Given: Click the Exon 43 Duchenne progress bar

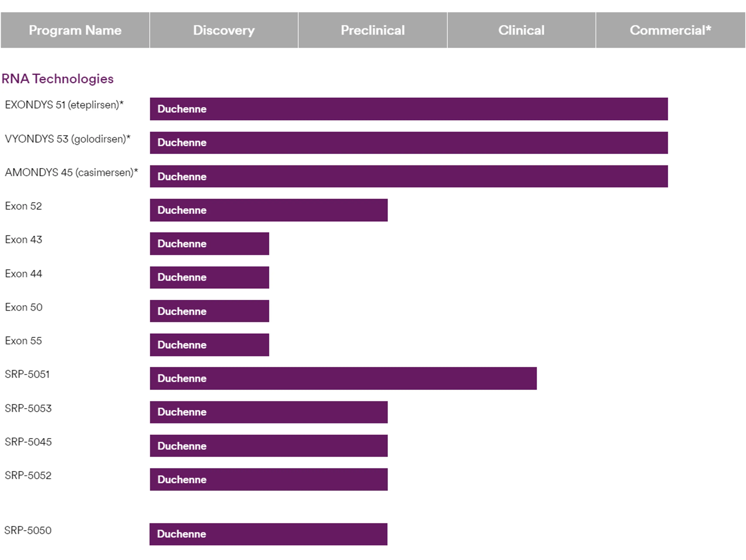Looking at the screenshot, I should (209, 244).
